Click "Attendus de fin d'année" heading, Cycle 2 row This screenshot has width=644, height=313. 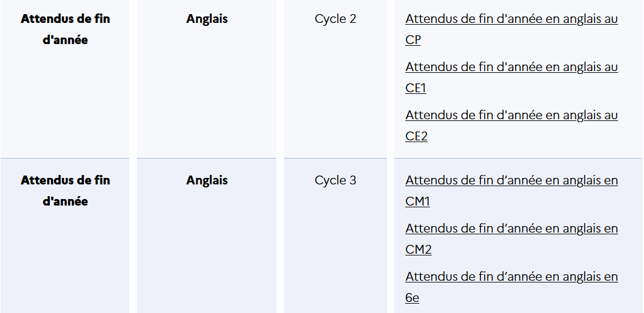tap(65, 29)
